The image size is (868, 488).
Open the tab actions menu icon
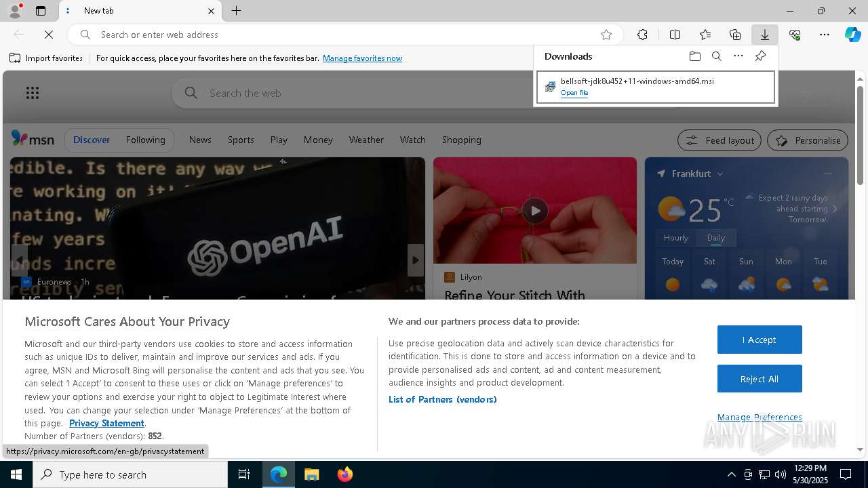click(x=41, y=11)
